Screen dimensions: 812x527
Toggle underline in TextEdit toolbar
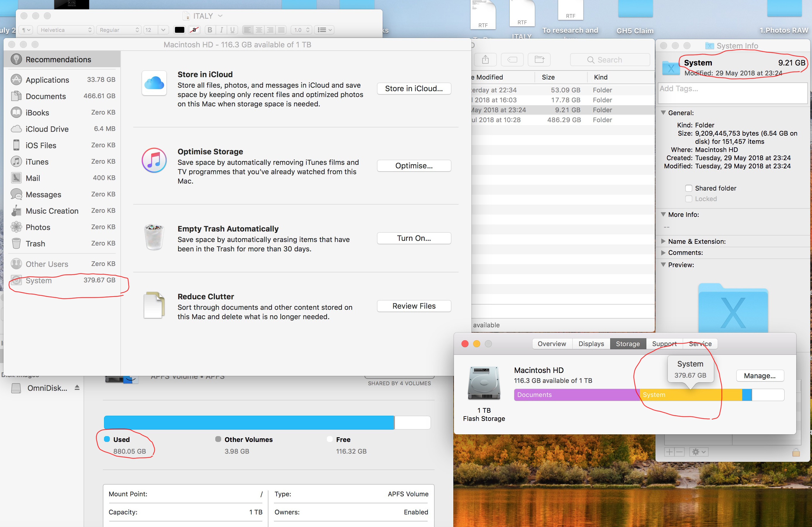point(232,30)
